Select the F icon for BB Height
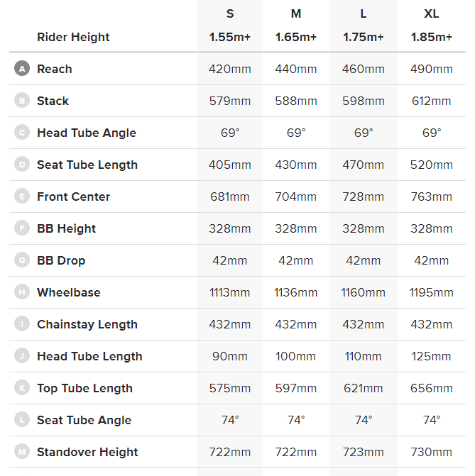 [x=22, y=228]
